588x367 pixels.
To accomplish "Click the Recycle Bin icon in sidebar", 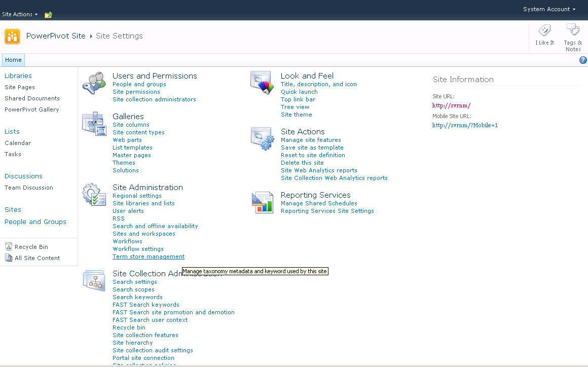I will [9, 247].
